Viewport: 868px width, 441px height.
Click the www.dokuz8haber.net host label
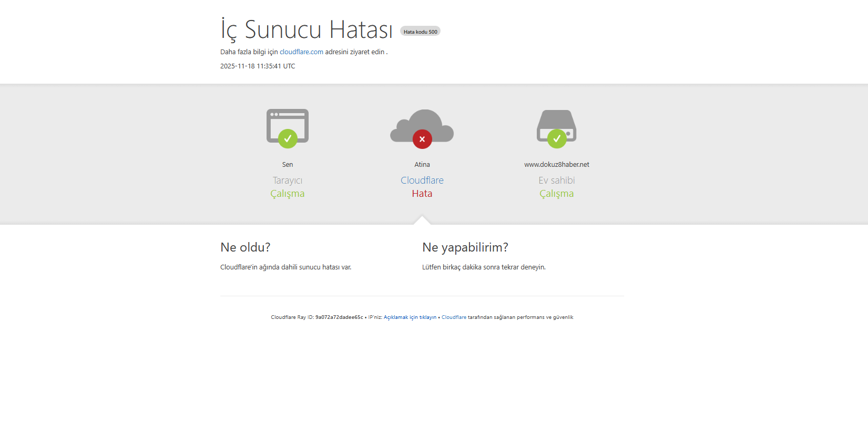coord(556,165)
